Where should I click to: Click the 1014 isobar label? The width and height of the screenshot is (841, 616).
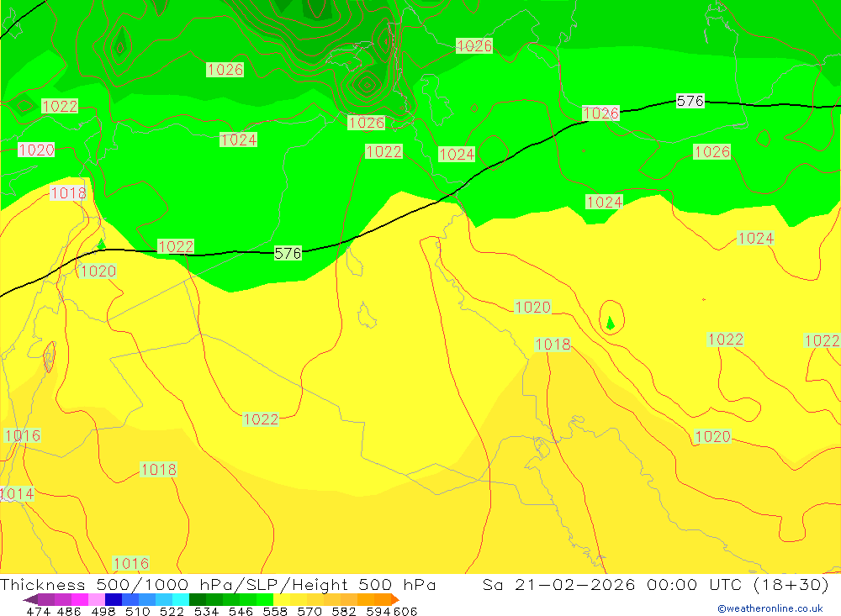point(17,494)
